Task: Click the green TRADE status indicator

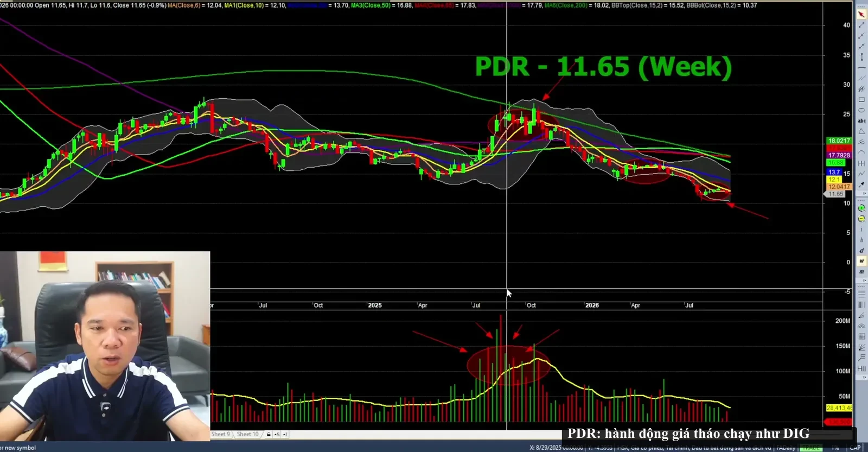Action: (811, 448)
